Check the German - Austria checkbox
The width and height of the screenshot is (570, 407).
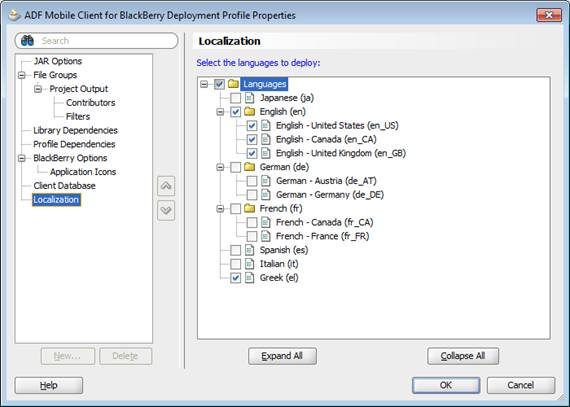[252, 181]
